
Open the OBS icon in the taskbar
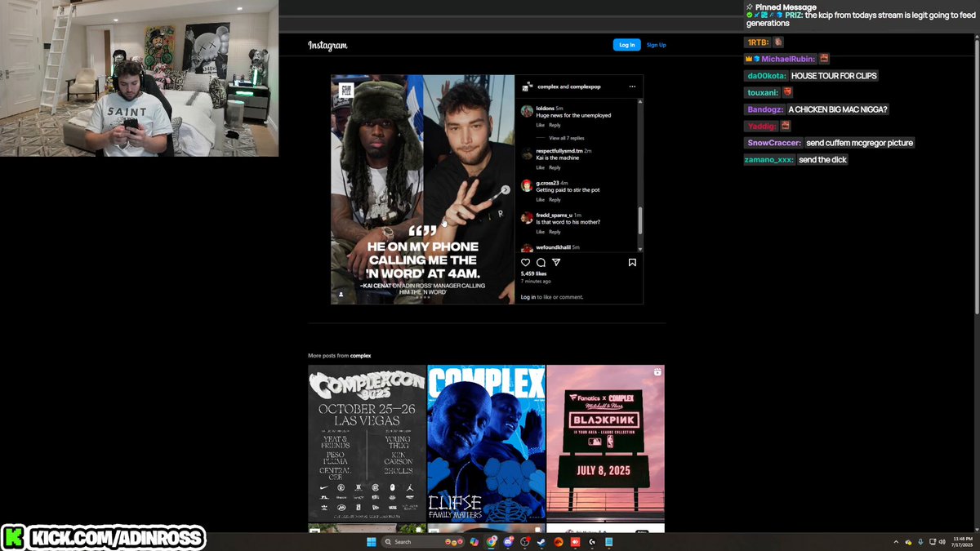525,542
